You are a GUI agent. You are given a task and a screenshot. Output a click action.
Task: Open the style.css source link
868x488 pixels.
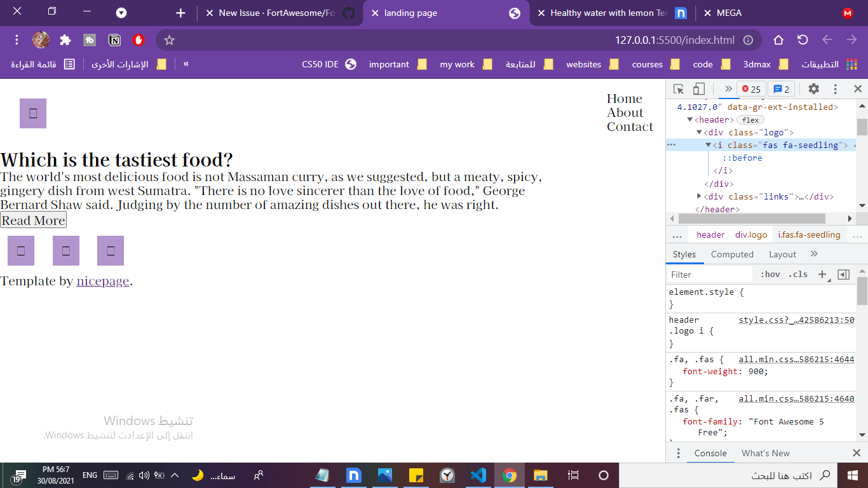coord(796,320)
